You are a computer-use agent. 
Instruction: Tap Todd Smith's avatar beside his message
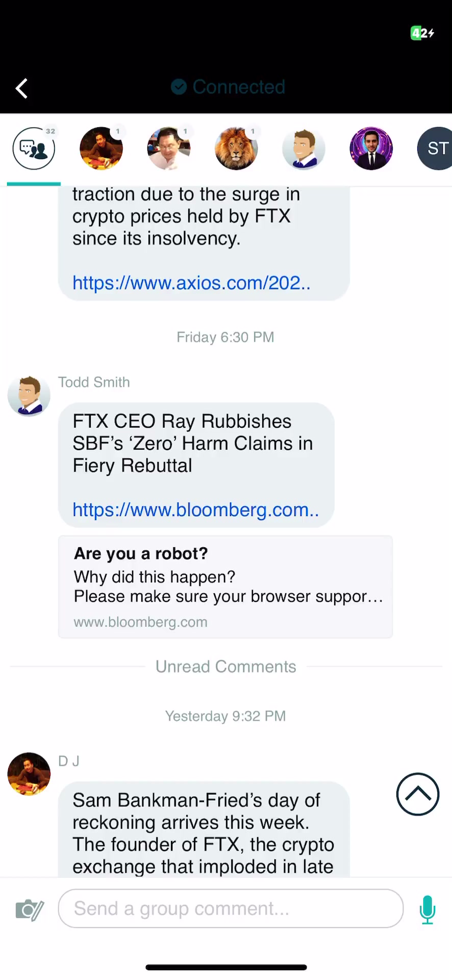click(29, 396)
